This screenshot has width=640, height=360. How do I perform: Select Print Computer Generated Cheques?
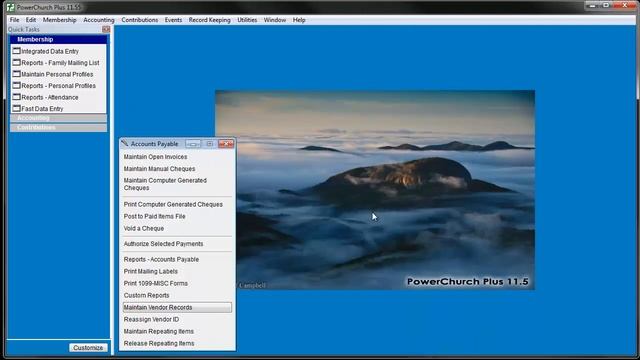(x=173, y=204)
